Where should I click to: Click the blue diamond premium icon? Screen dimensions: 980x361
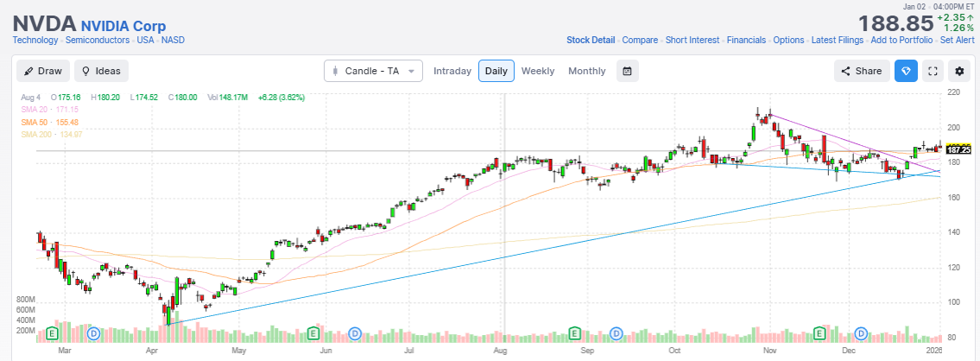point(906,71)
